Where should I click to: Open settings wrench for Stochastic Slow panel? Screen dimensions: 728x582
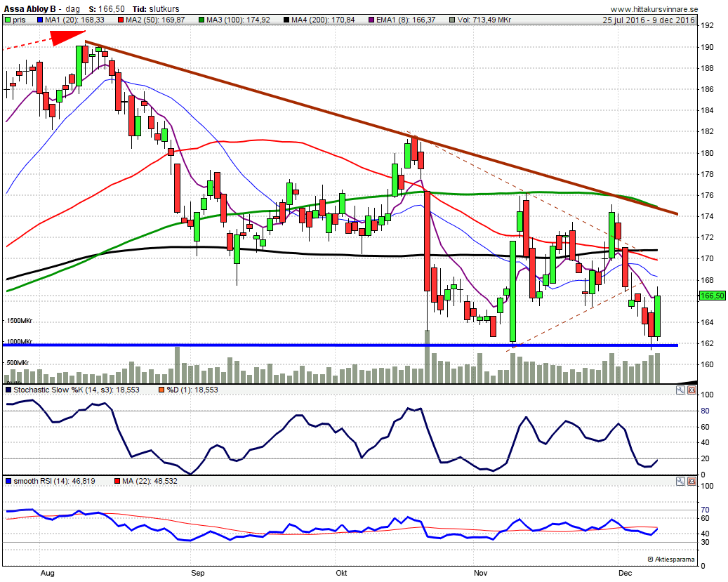[x=680, y=390]
